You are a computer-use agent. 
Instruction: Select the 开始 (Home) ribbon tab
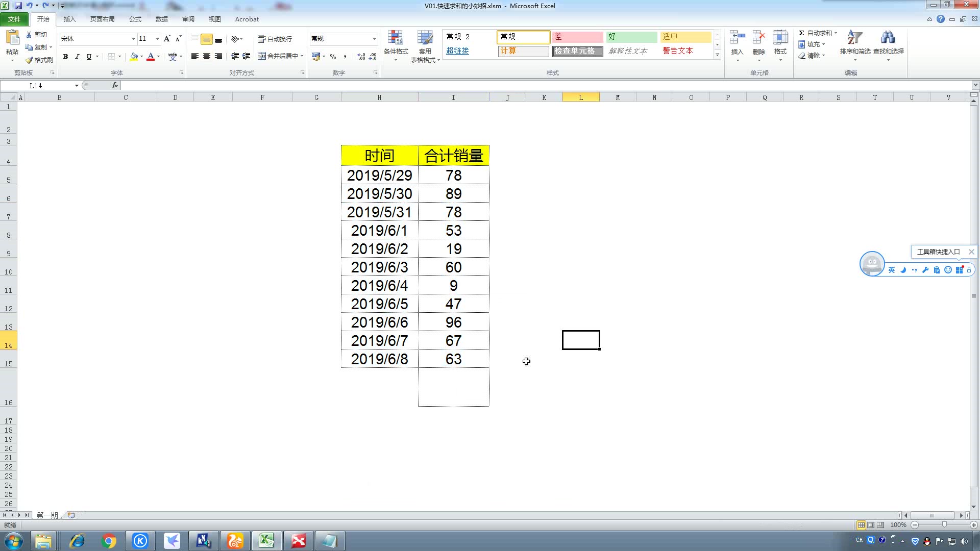pos(42,19)
